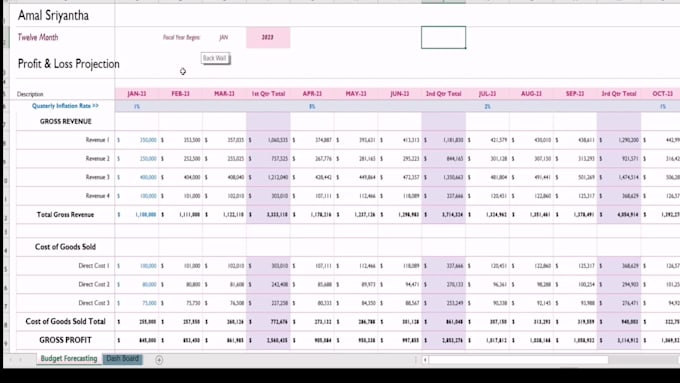Select the 1st quarter inflation rate under JAN-23

click(x=137, y=106)
